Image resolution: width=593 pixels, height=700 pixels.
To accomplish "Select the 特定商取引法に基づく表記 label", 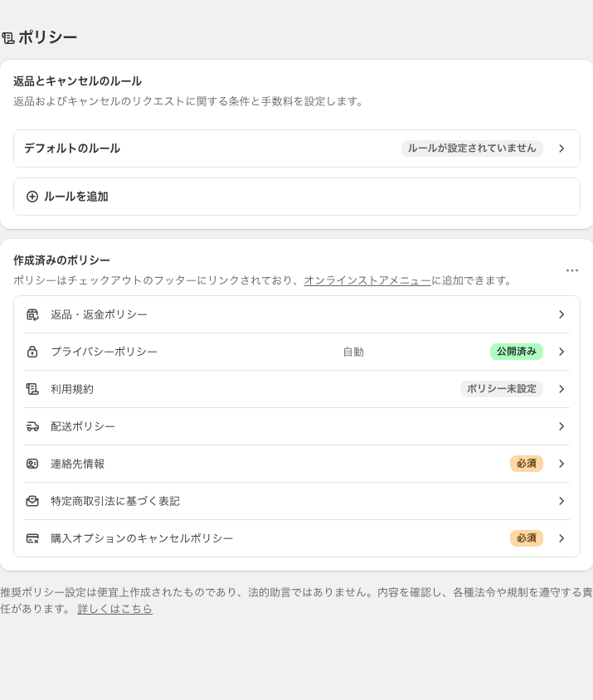I will pos(114,501).
